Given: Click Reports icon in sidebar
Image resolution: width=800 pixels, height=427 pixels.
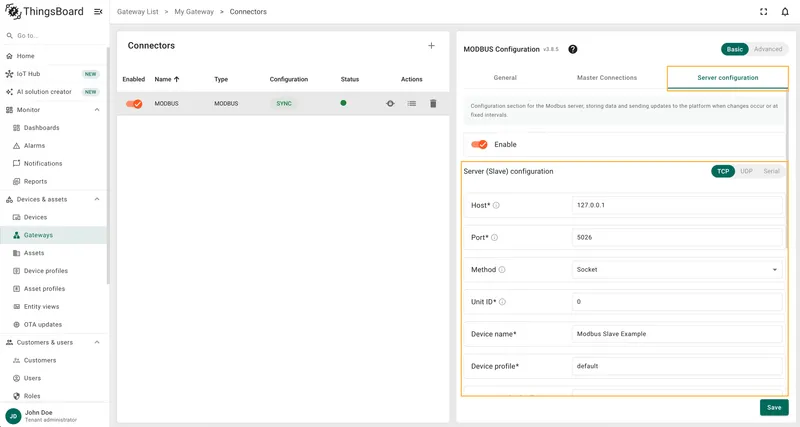Looking at the screenshot, I should pos(16,182).
